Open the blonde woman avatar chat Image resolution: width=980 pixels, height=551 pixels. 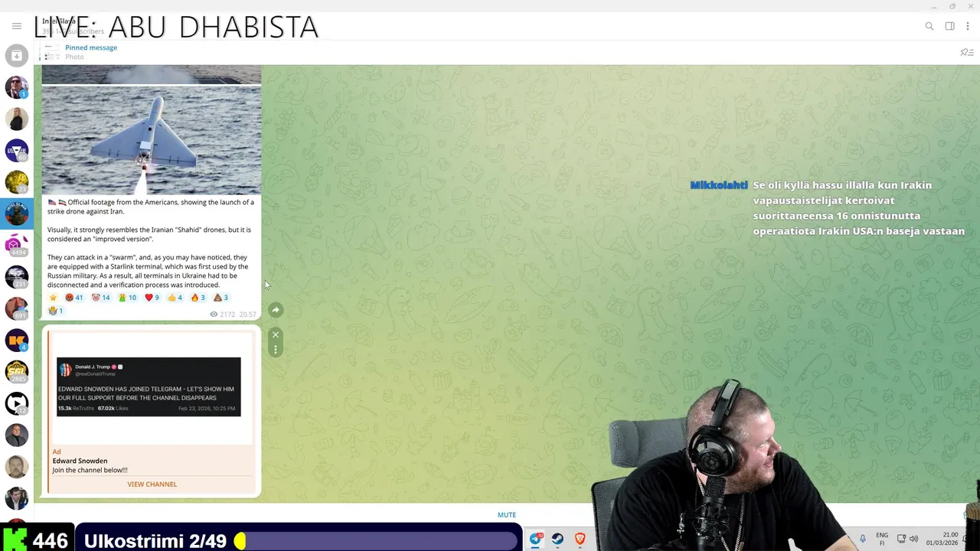point(17,119)
